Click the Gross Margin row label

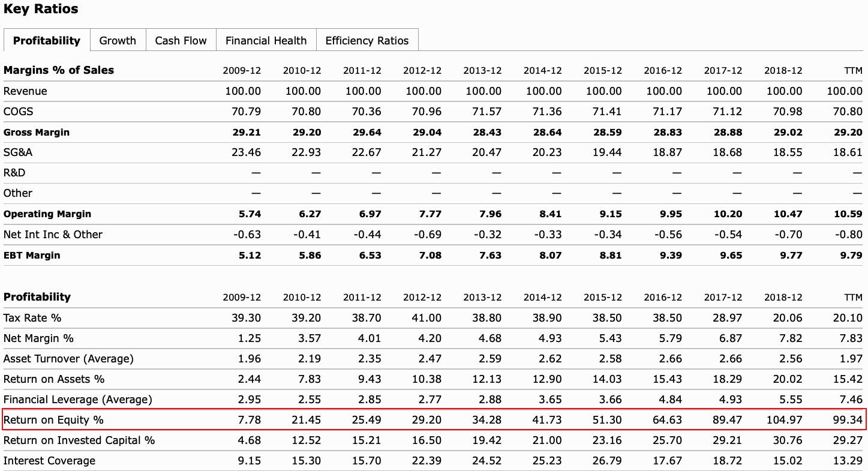[x=37, y=133]
